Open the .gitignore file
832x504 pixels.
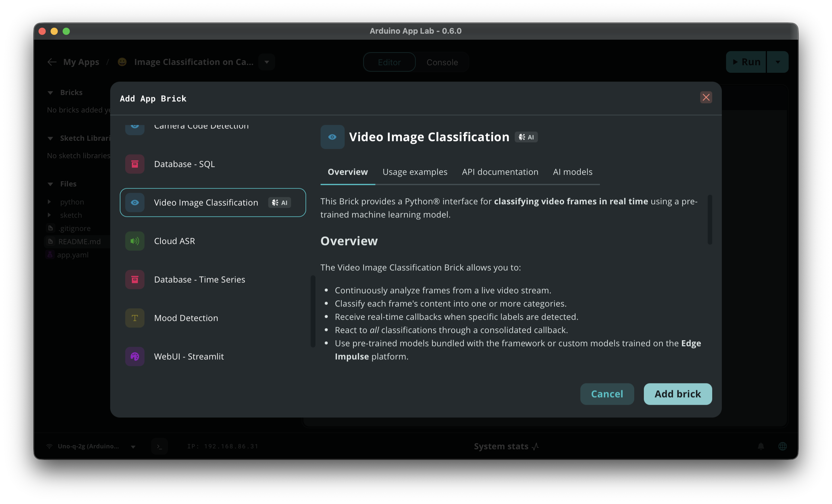pos(74,228)
